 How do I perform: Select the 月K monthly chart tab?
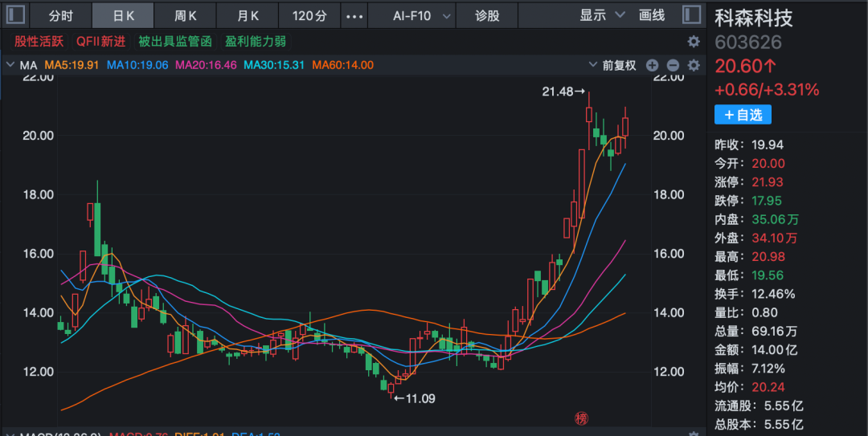[248, 15]
